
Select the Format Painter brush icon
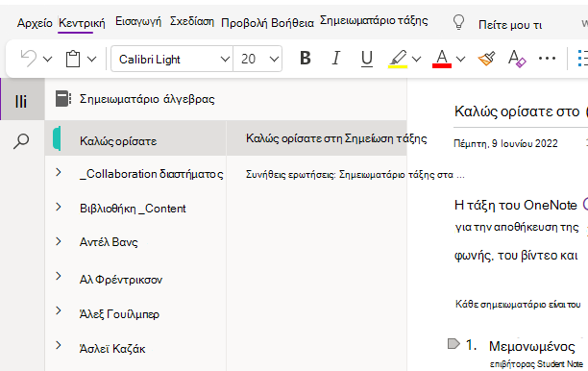tap(486, 59)
